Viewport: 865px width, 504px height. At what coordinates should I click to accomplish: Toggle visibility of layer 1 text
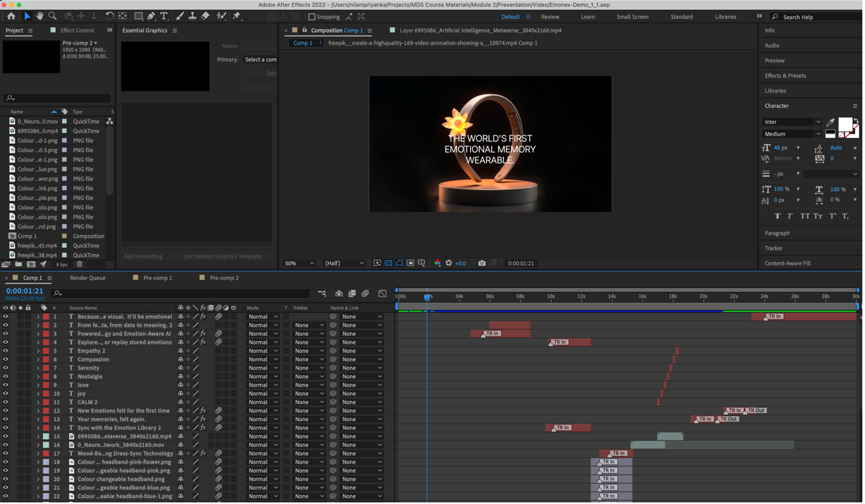tap(5, 317)
